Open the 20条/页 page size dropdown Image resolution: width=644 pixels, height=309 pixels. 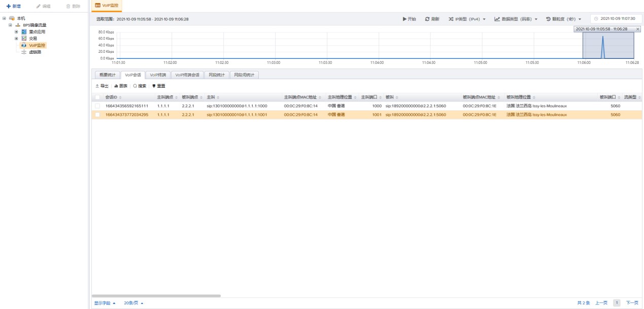pyautogui.click(x=134, y=303)
